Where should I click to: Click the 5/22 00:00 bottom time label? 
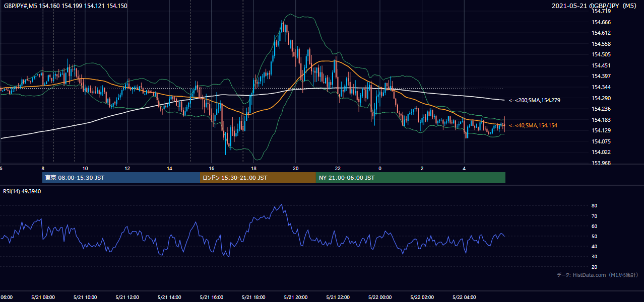point(380,297)
